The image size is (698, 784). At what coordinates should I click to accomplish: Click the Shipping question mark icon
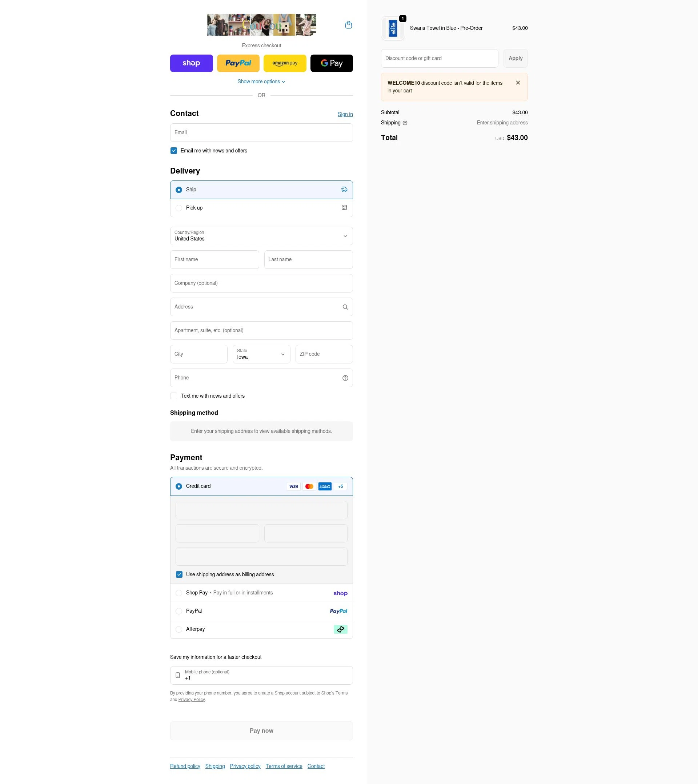click(x=405, y=123)
